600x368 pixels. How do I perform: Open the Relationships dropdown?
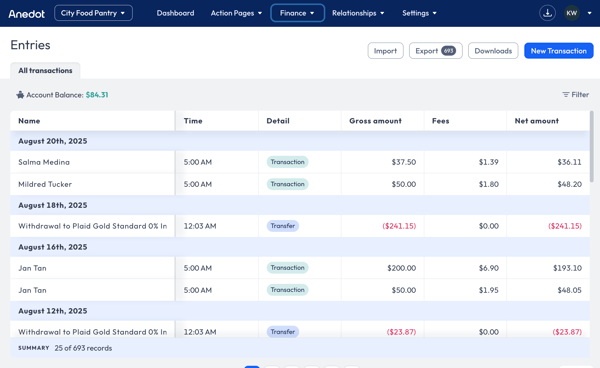point(358,13)
